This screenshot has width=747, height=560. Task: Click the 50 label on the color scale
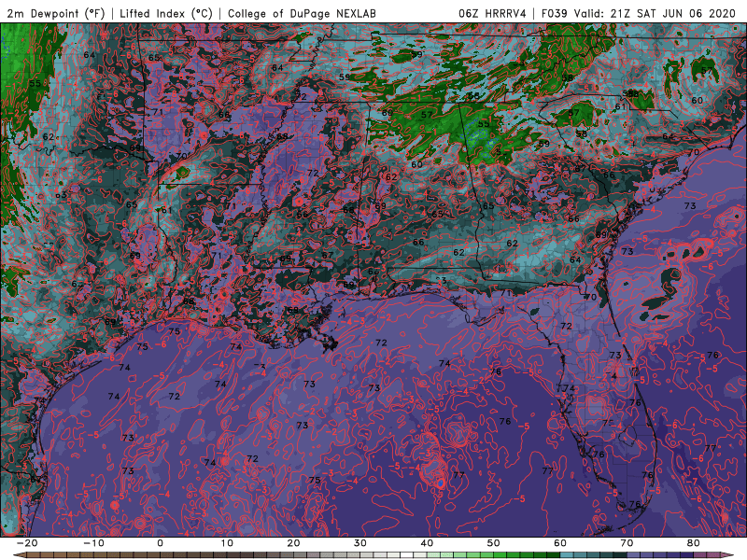pyautogui.click(x=494, y=543)
